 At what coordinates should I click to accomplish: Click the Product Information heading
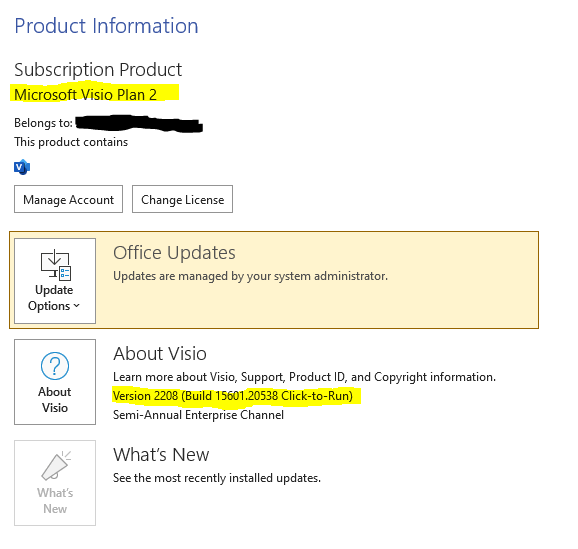[x=106, y=26]
